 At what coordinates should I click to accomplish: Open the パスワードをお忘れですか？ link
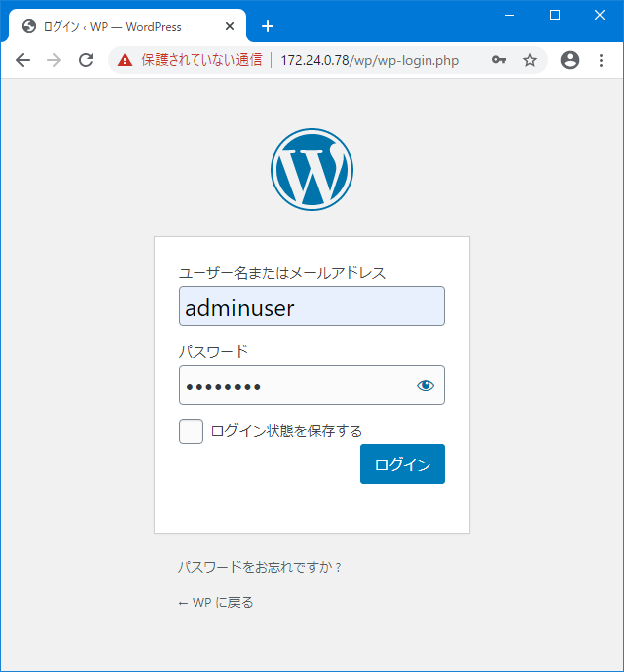[x=259, y=567]
